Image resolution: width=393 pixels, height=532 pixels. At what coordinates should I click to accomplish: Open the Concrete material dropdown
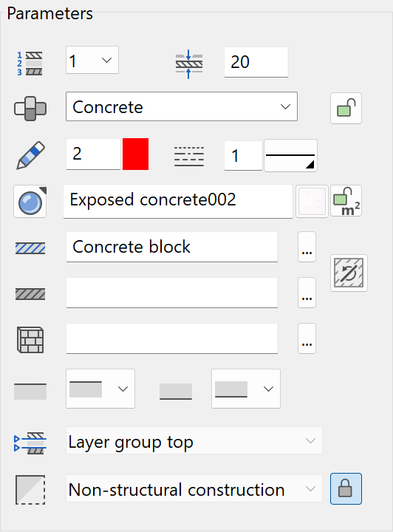coord(182,106)
